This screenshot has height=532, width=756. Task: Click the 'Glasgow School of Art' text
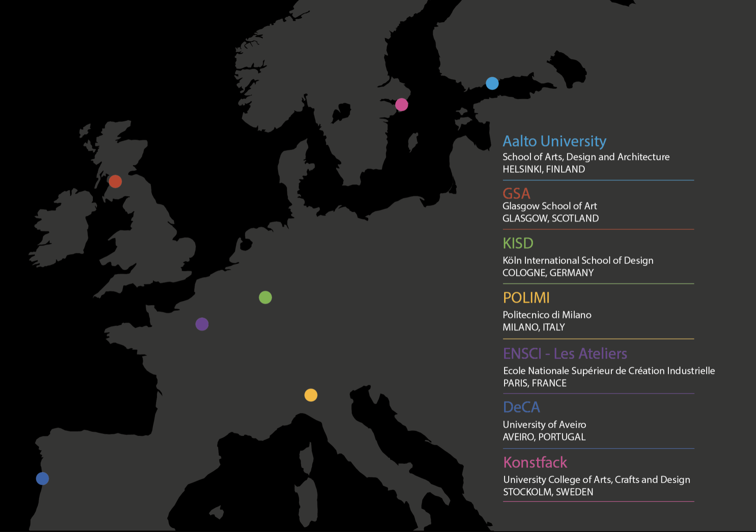click(x=550, y=206)
